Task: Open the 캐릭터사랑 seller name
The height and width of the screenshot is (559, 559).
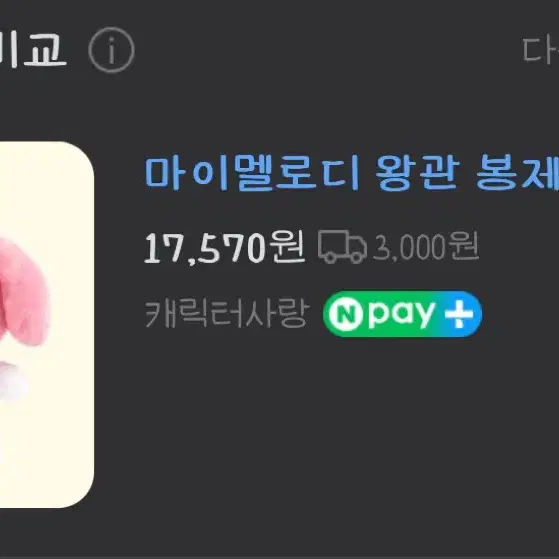Action: coord(226,314)
